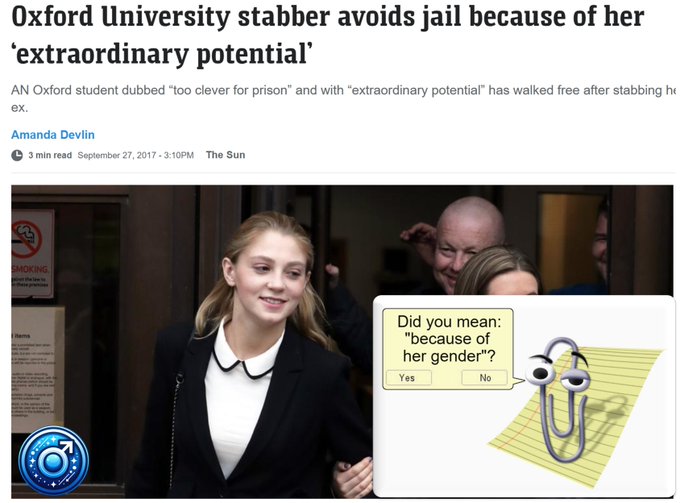Click the Clippy paperclip character
This screenshot has height=503, width=680.
[x=559, y=399]
